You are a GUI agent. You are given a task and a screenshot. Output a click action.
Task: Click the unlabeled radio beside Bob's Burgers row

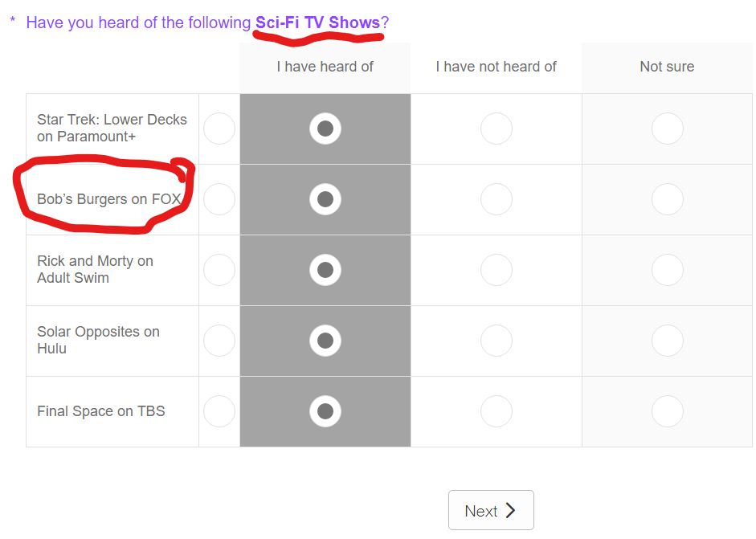click(x=219, y=199)
